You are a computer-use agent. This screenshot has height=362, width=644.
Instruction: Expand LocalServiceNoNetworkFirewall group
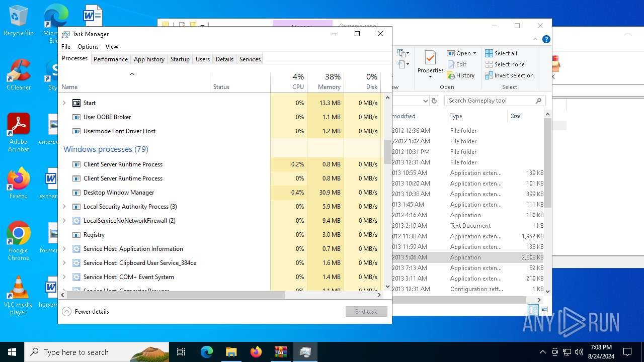click(64, 221)
